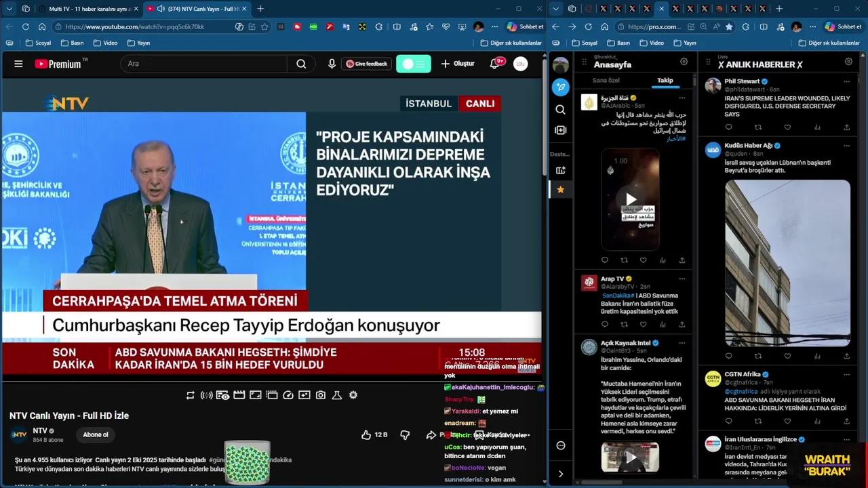Switch to the 'Sana özel' tab

606,80
